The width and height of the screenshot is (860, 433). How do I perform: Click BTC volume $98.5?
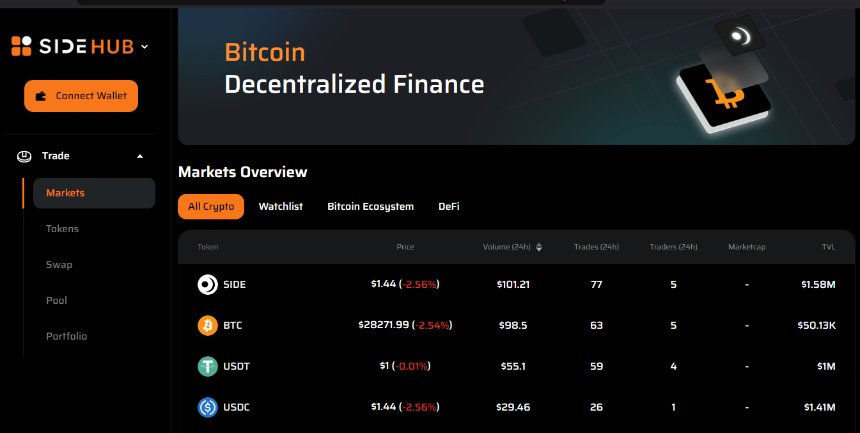click(513, 325)
